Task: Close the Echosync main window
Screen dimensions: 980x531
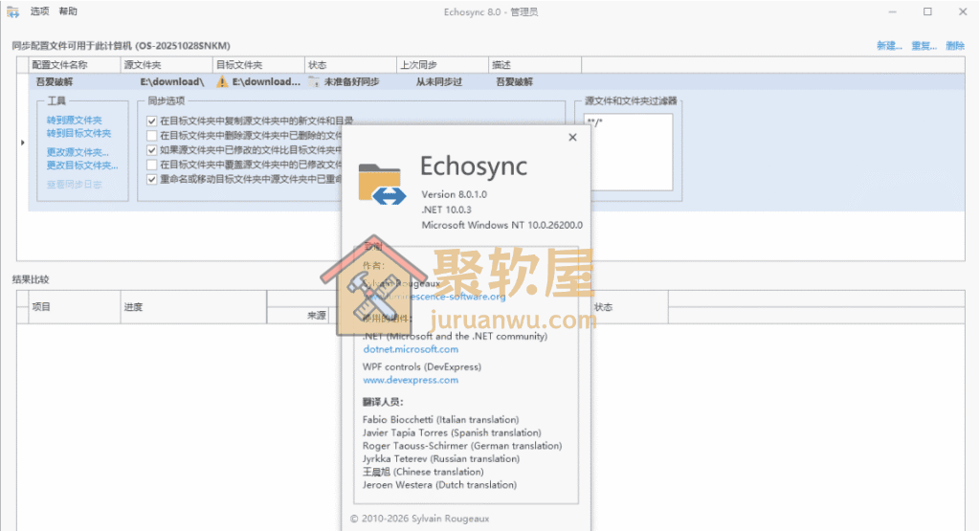Action: pos(963,11)
